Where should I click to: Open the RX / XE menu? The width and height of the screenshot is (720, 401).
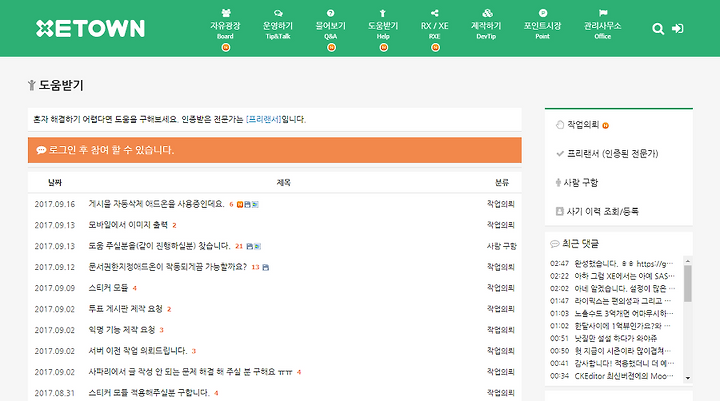(x=434, y=26)
